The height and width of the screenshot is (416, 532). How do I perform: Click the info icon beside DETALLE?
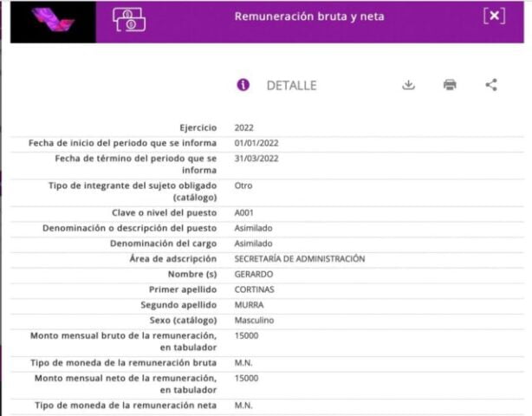(x=243, y=85)
